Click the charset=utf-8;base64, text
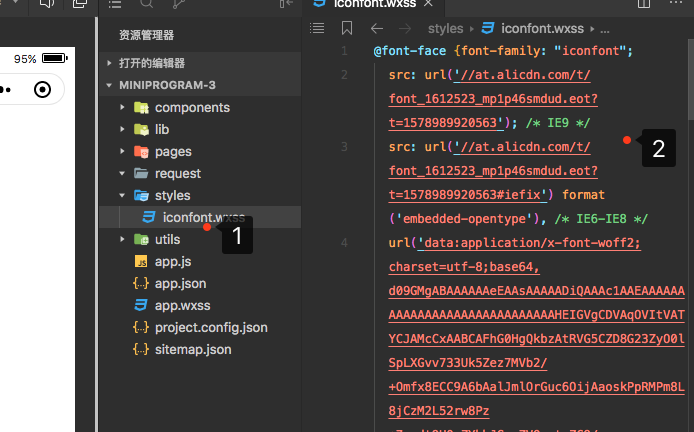Viewport: 694px width, 432px height. [x=464, y=267]
